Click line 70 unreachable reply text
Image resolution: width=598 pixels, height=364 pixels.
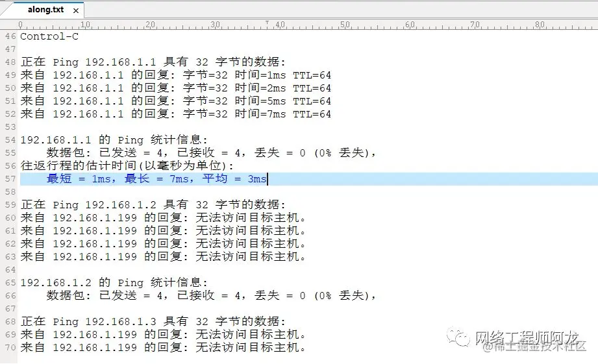163,347
